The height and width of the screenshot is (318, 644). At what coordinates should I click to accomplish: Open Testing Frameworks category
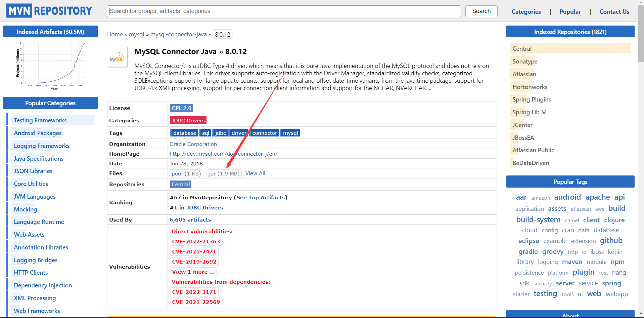click(40, 120)
